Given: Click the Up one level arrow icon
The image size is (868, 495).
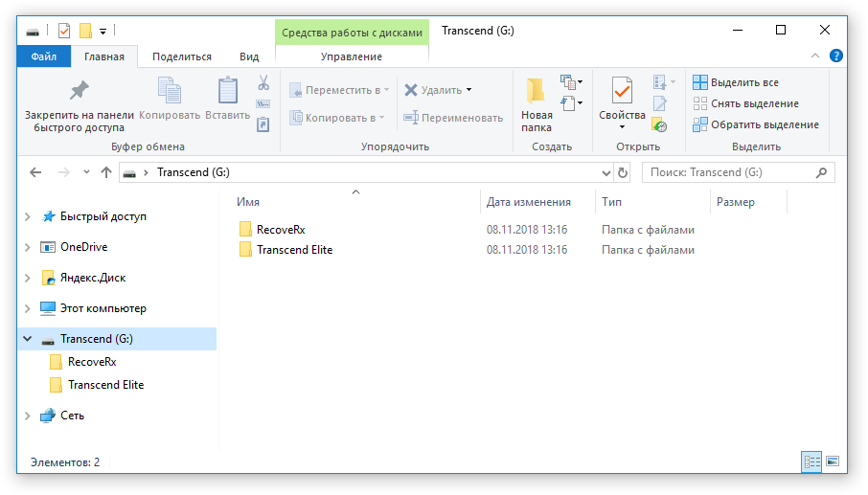Looking at the screenshot, I should coord(106,172).
